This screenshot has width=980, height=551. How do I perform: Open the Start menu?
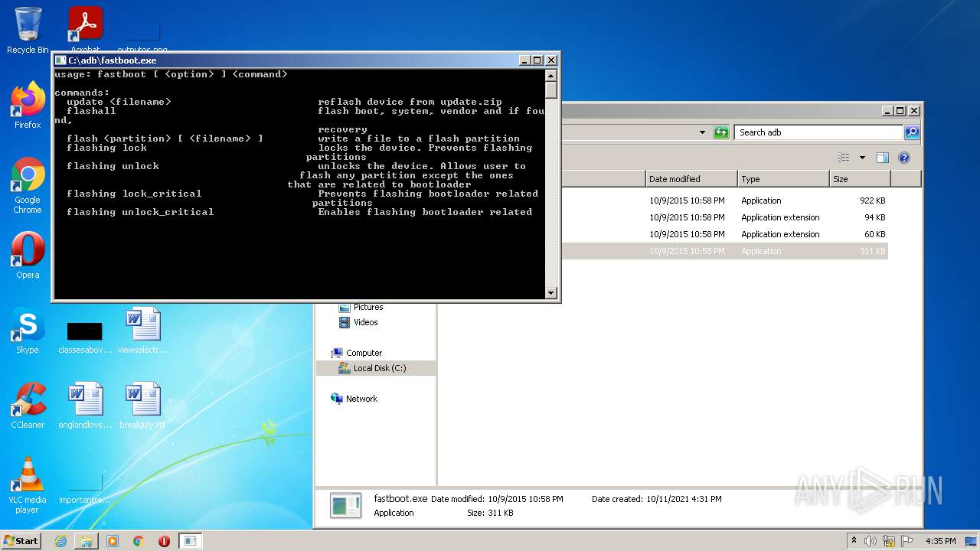click(21, 541)
